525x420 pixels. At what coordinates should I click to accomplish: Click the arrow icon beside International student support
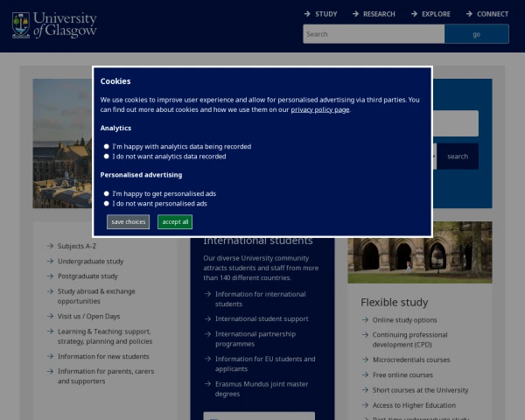click(x=207, y=318)
